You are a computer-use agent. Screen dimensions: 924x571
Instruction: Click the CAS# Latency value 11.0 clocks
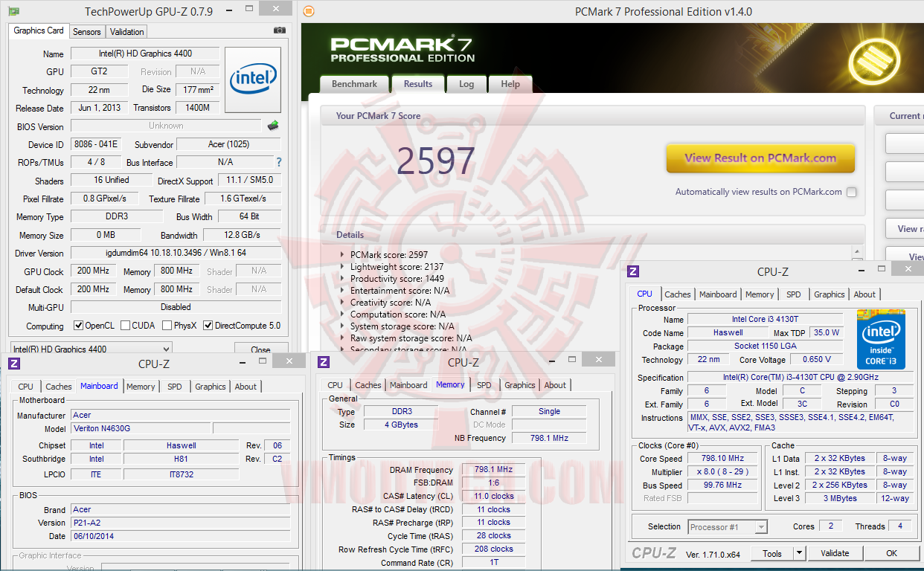[493, 496]
